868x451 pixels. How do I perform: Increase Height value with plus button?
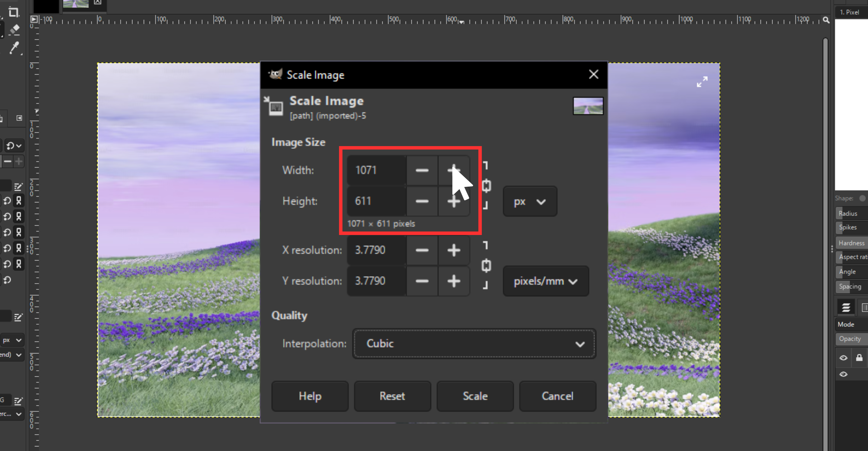click(454, 201)
